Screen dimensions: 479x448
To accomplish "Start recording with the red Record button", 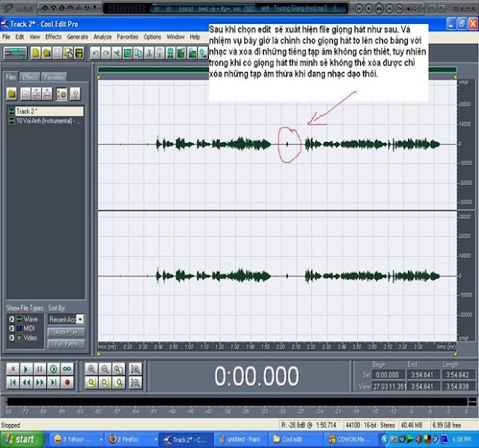I will click(67, 382).
